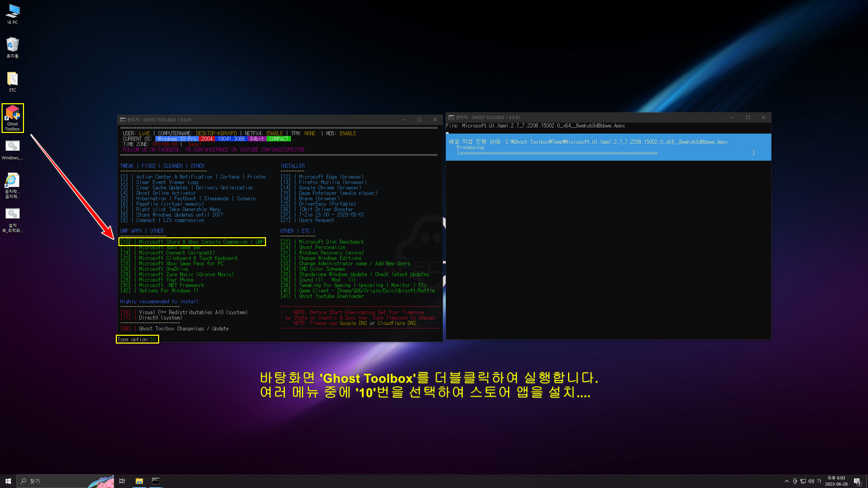Click the 'Windows 10 Pro' OS label
Image resolution: width=868 pixels, height=488 pixels.
pyautogui.click(x=177, y=139)
